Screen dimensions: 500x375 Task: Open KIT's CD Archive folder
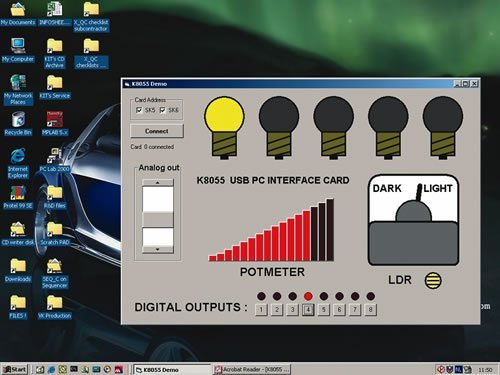point(54,54)
